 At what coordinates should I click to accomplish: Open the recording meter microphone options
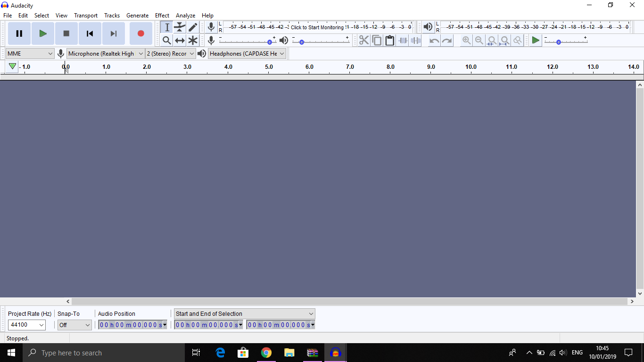coord(211,27)
